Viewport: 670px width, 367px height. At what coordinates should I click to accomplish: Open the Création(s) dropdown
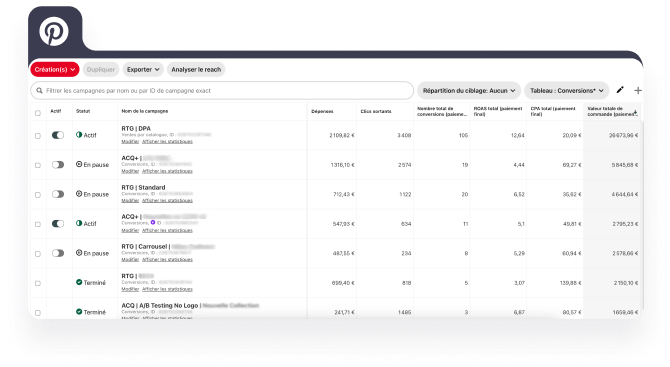pyautogui.click(x=55, y=69)
